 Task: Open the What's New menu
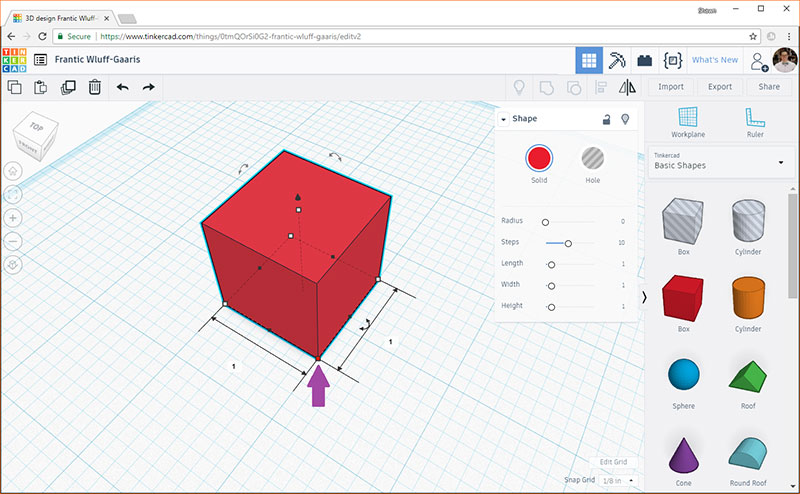point(715,60)
